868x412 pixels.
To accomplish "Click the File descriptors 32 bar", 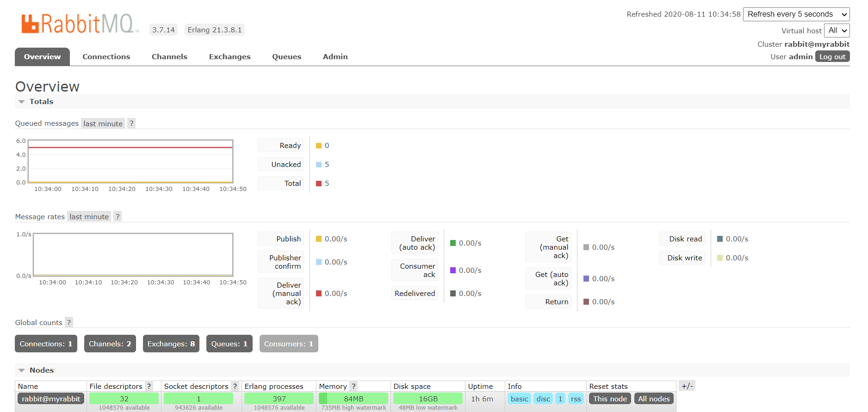I will [124, 399].
